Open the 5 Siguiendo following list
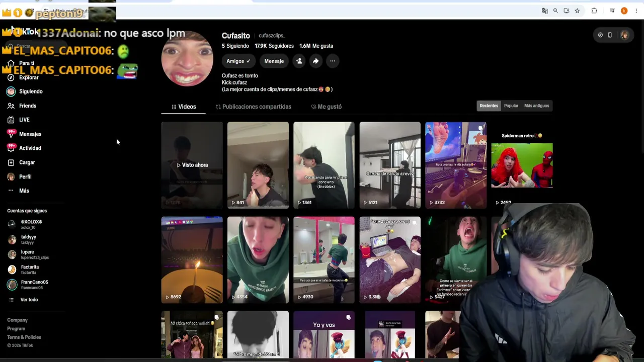Screen dimensions: 644x362 click(235, 46)
